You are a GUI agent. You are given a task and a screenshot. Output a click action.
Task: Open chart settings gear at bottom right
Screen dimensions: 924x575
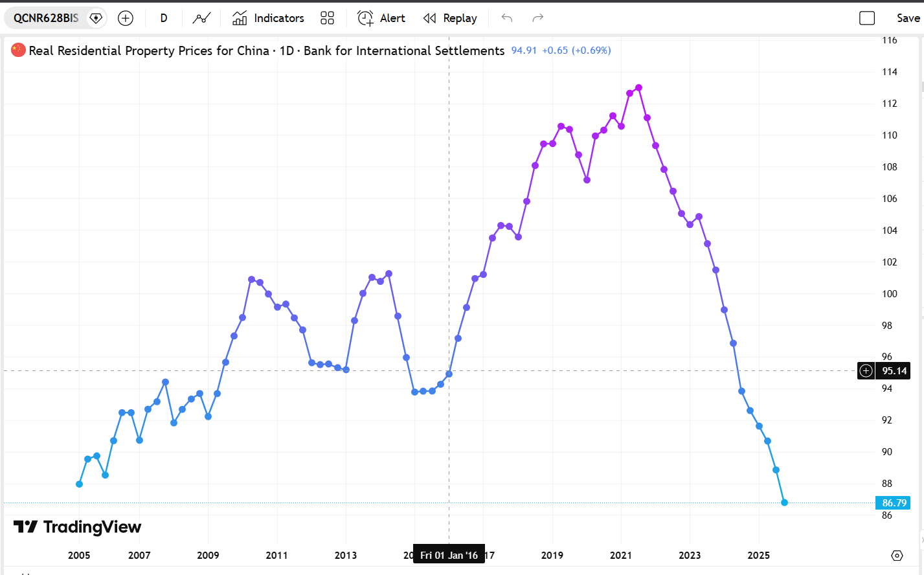click(897, 556)
